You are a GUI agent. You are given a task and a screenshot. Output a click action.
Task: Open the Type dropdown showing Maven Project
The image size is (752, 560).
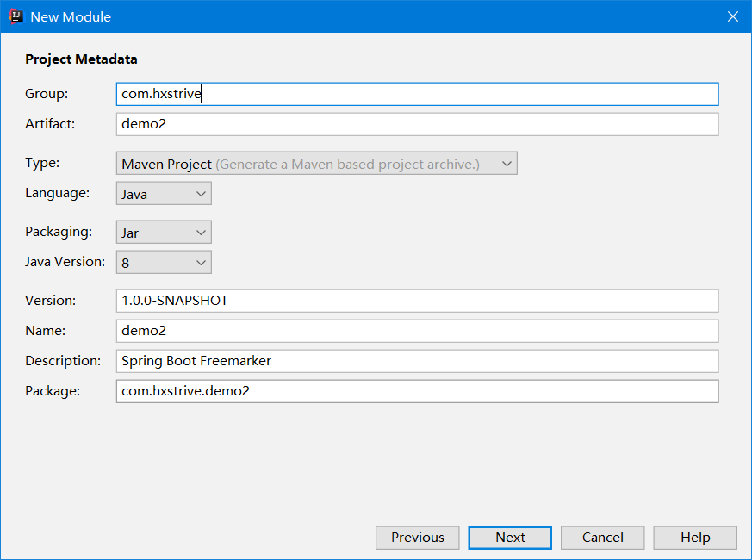click(316, 164)
